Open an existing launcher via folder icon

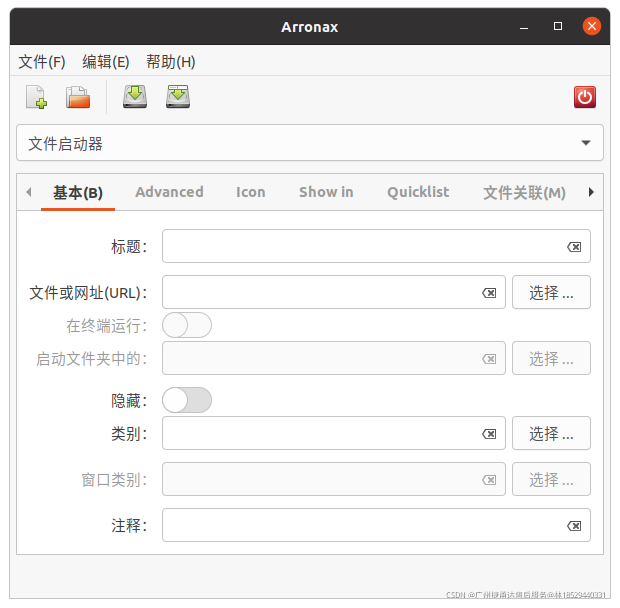tap(78, 97)
